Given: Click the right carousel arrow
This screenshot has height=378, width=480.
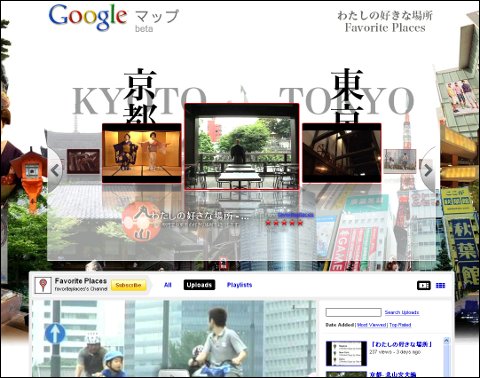Looking at the screenshot, I should click(428, 170).
